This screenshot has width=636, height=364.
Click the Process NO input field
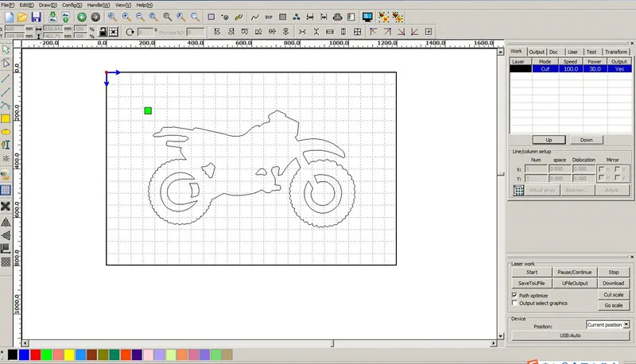196,32
